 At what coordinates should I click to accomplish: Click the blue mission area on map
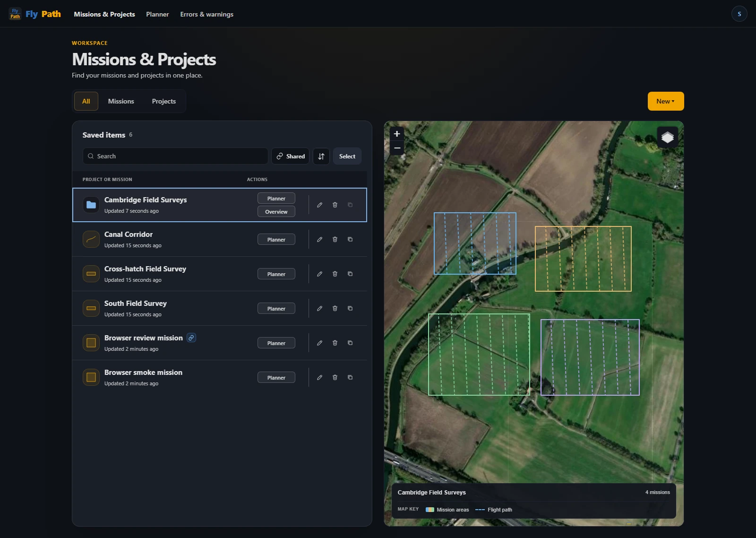point(475,243)
